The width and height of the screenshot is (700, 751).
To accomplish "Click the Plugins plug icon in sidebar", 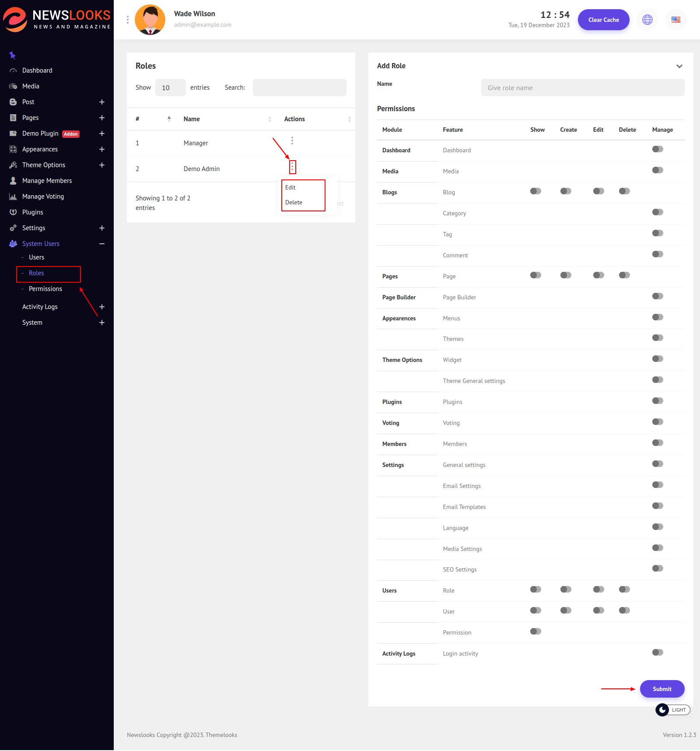I will [x=13, y=212].
